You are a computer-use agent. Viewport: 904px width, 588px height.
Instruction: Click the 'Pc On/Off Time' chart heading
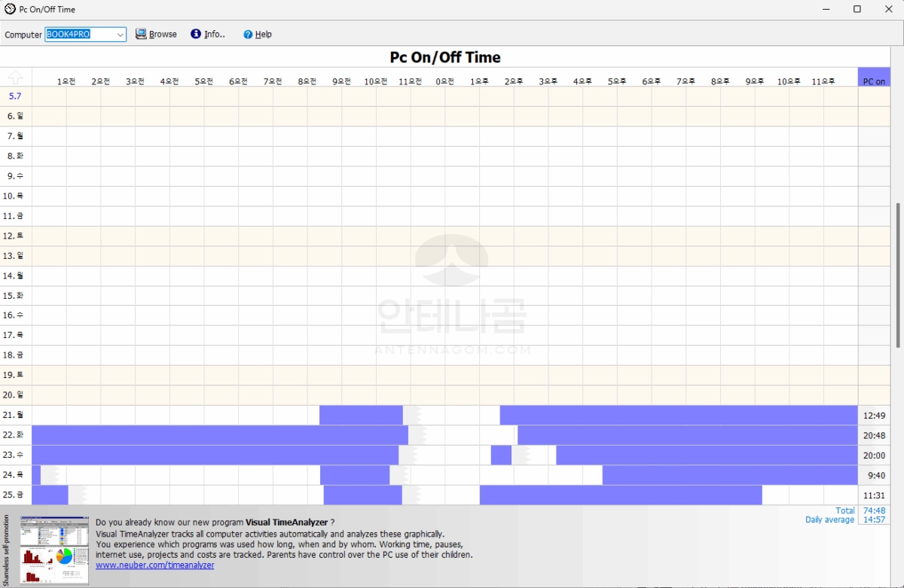[445, 57]
